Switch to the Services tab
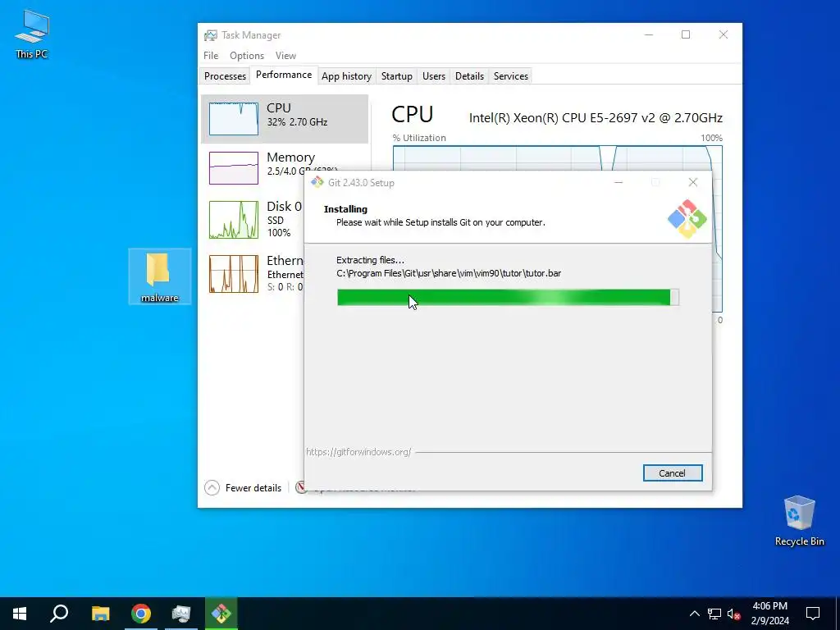Viewport: 840px width, 630px height. coord(511,76)
